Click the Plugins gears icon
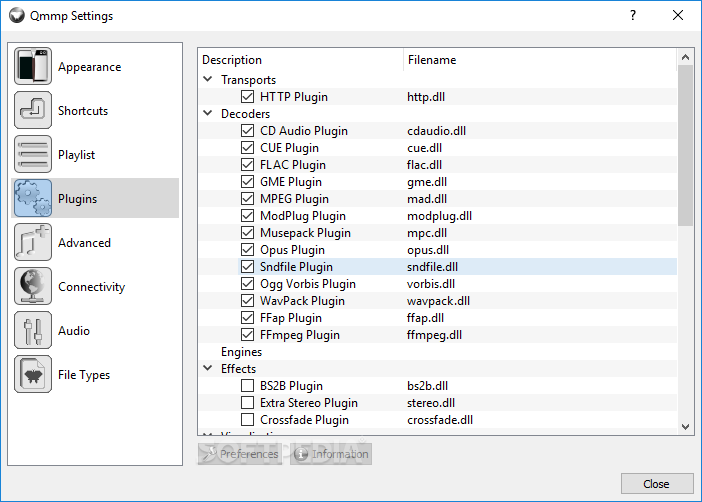The width and height of the screenshot is (702, 502). (33, 198)
